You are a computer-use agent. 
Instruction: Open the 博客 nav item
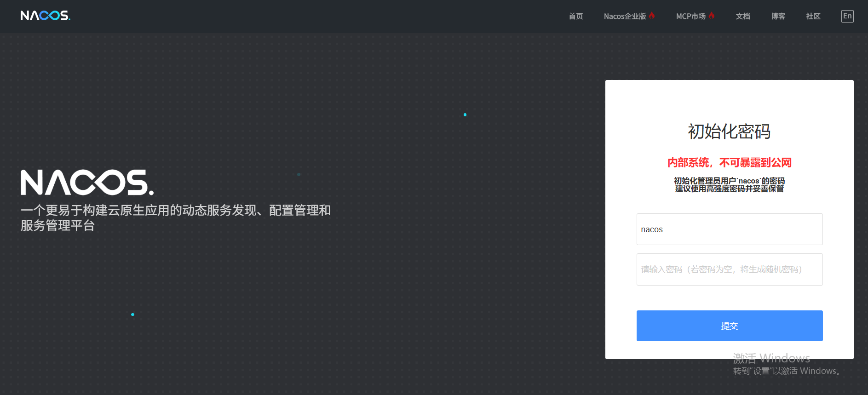pyautogui.click(x=778, y=16)
